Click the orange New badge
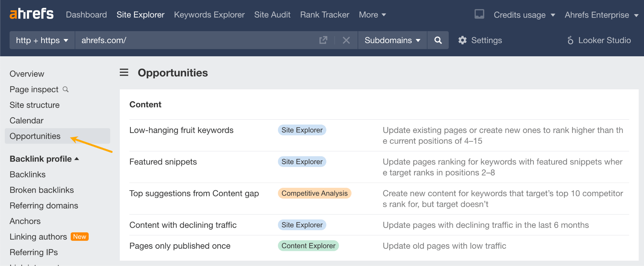Screen dimensions: 644x266 [80, 236]
